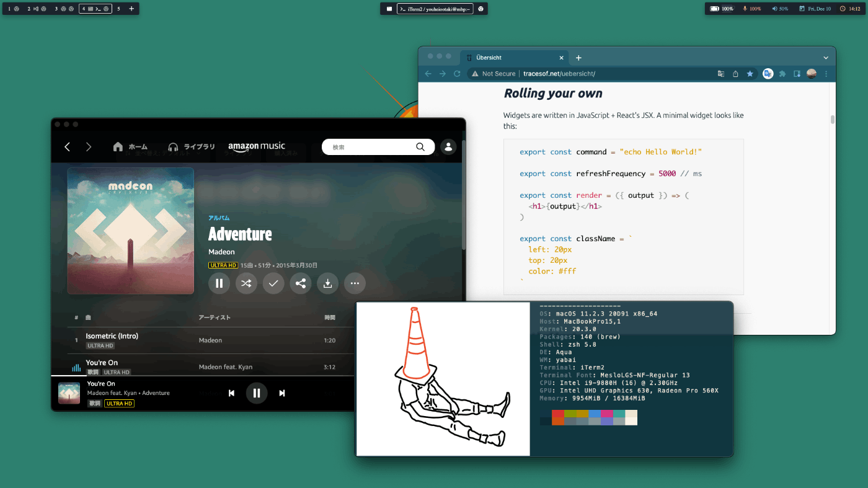Click the 歌詞 lyrics badge in the player bar
The image size is (868, 488).
click(94, 404)
